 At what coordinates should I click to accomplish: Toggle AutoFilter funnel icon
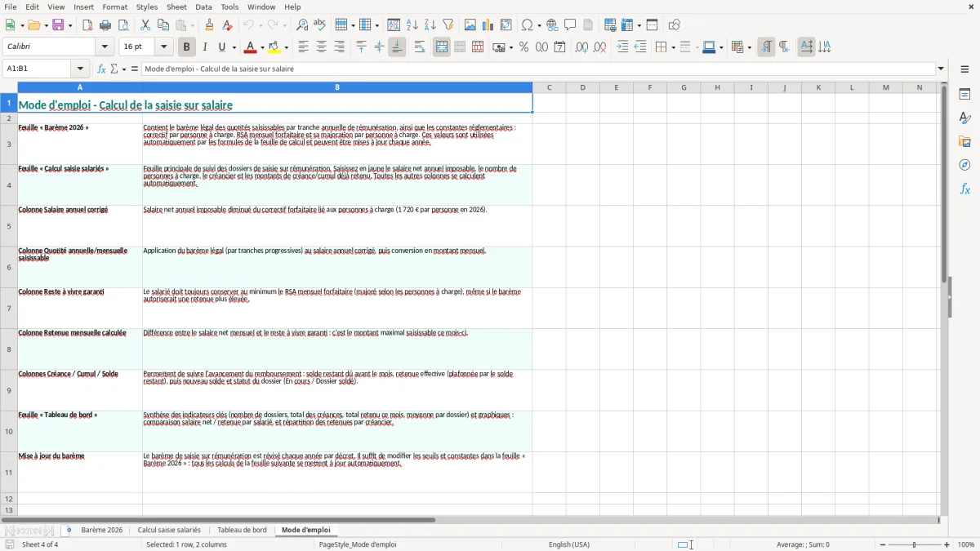[x=448, y=25]
